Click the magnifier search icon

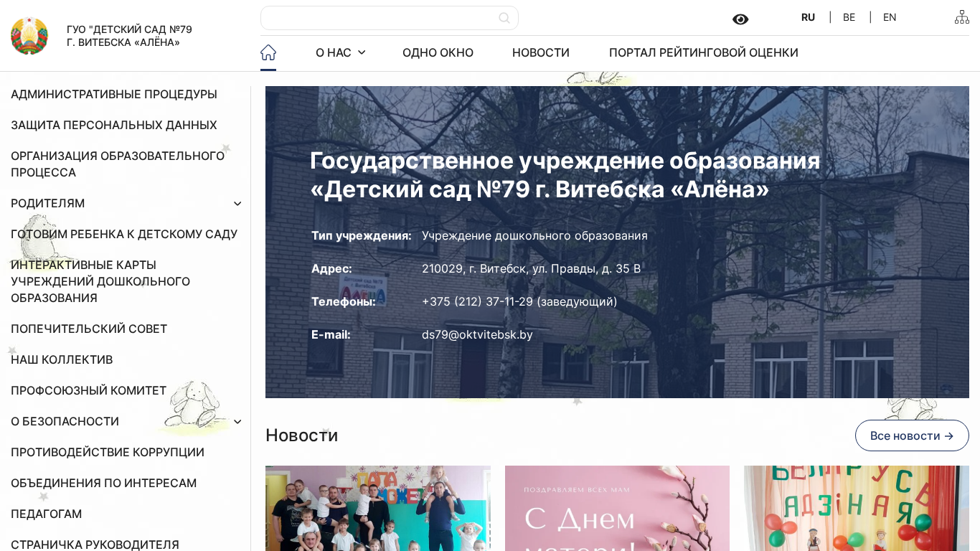(504, 18)
